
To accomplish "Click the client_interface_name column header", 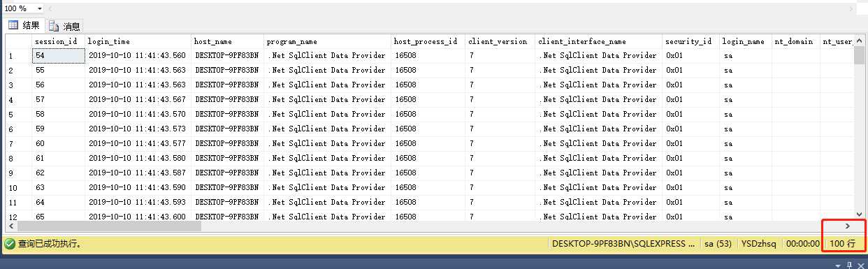I will pos(599,41).
